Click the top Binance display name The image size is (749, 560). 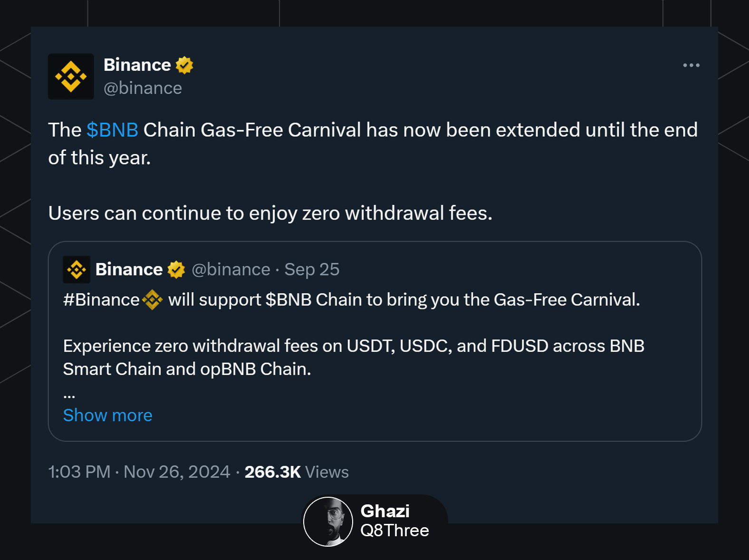click(x=137, y=65)
